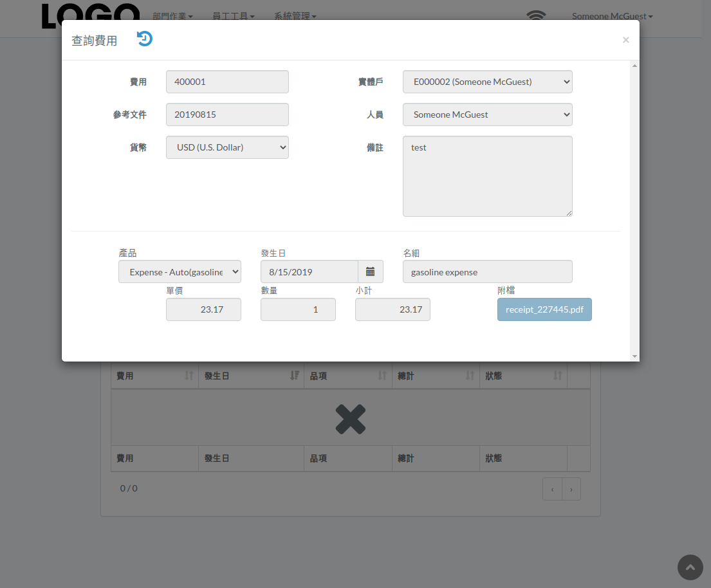Click the 小計 field showing 23.17

coord(392,309)
